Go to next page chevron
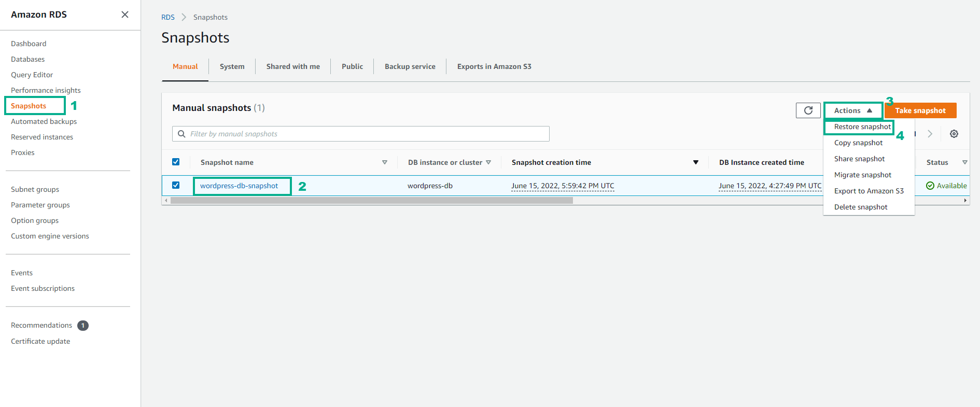The height and width of the screenshot is (407, 980). coord(930,134)
